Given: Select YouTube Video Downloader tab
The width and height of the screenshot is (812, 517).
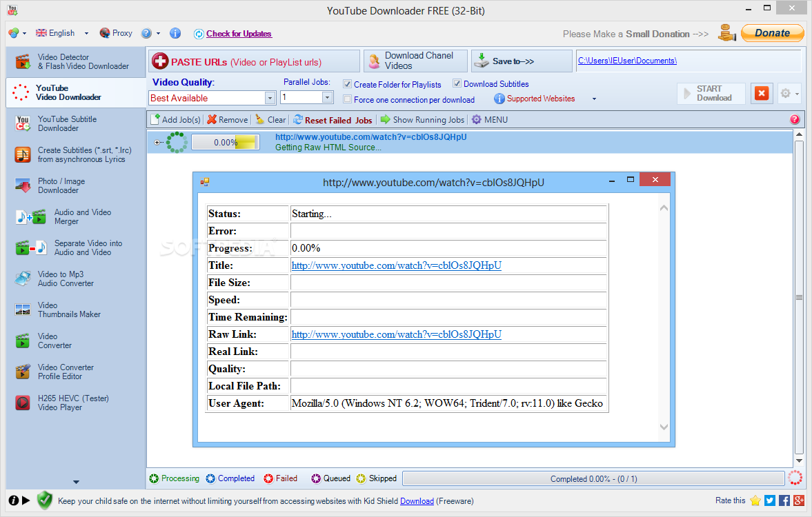Looking at the screenshot, I should click(75, 92).
